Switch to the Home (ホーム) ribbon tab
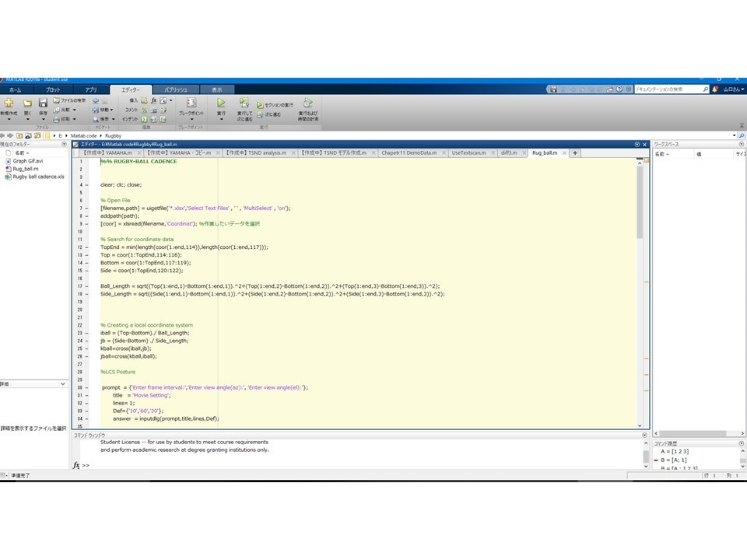747x560 pixels. tap(16, 89)
